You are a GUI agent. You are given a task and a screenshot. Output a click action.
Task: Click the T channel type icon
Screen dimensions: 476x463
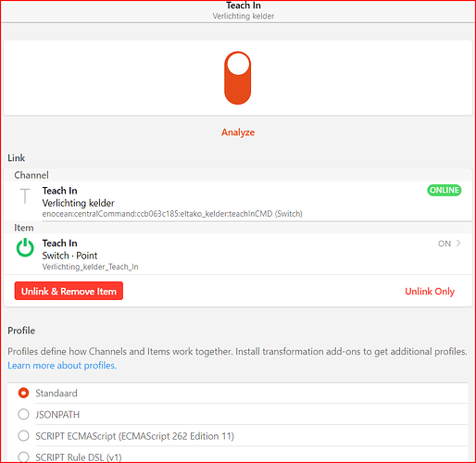click(25, 196)
